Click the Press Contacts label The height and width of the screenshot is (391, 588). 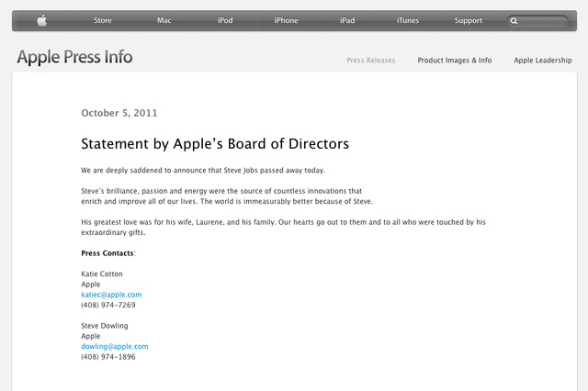click(x=107, y=253)
